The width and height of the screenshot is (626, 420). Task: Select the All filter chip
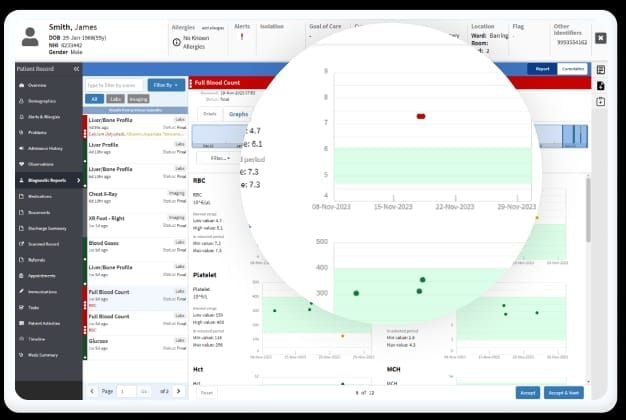[x=94, y=100]
